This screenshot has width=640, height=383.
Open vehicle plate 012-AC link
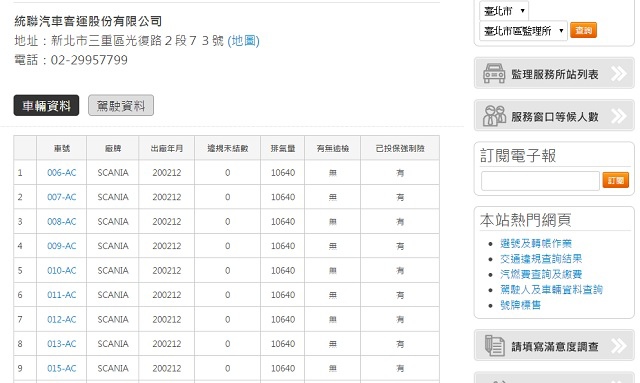62,319
